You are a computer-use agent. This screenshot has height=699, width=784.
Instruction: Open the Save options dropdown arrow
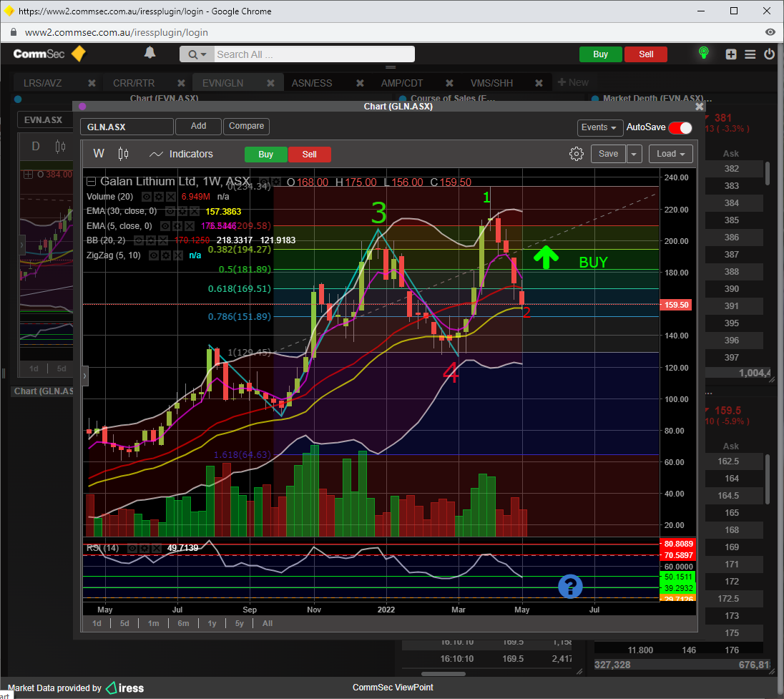[634, 154]
